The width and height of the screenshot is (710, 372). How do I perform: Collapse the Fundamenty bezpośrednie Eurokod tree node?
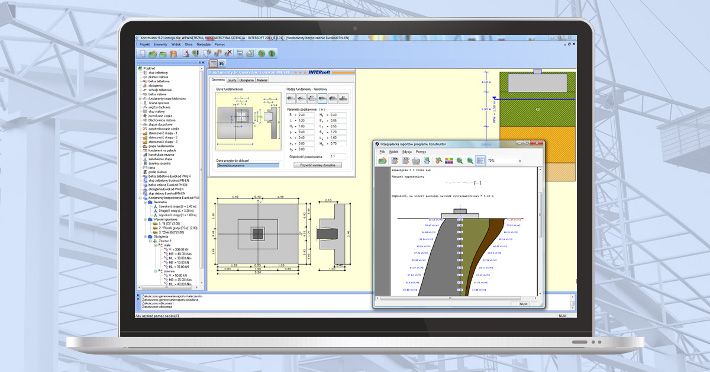pyautogui.click(x=141, y=198)
